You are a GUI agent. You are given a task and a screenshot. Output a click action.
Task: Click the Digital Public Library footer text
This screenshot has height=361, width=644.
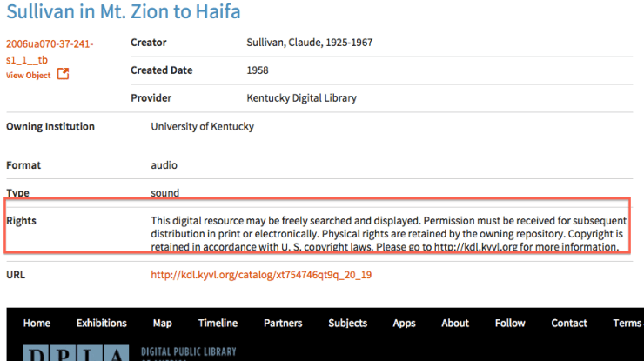click(189, 352)
